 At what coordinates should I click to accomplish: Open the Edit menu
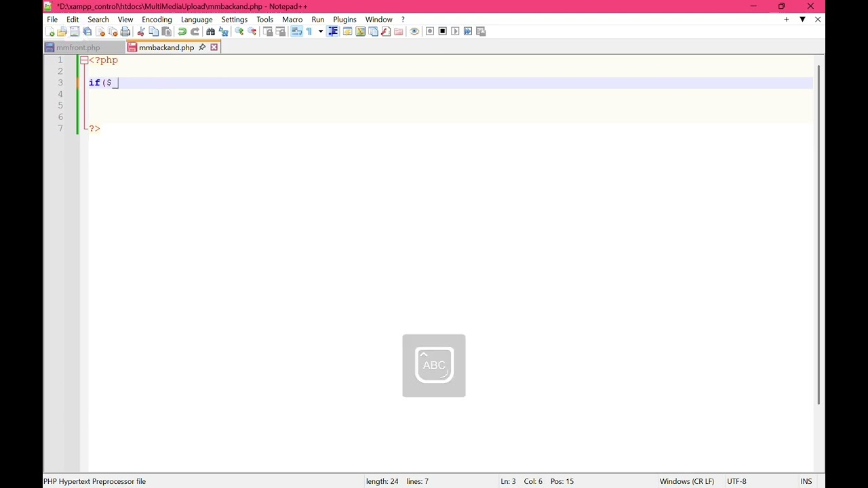click(73, 19)
